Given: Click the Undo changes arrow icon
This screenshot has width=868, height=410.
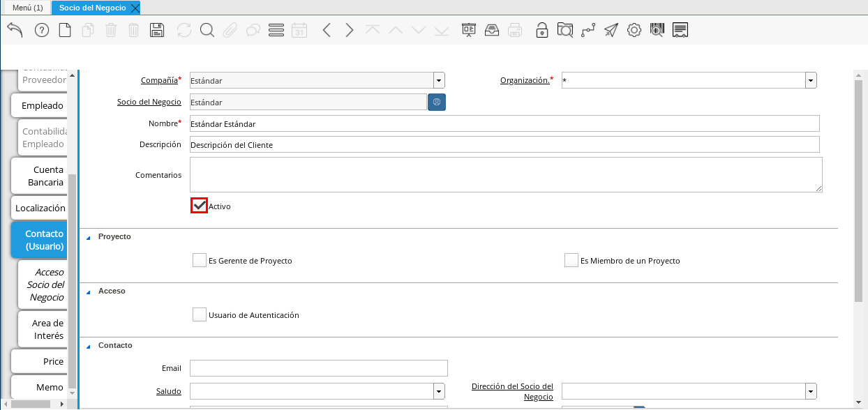Looking at the screenshot, I should (x=15, y=30).
